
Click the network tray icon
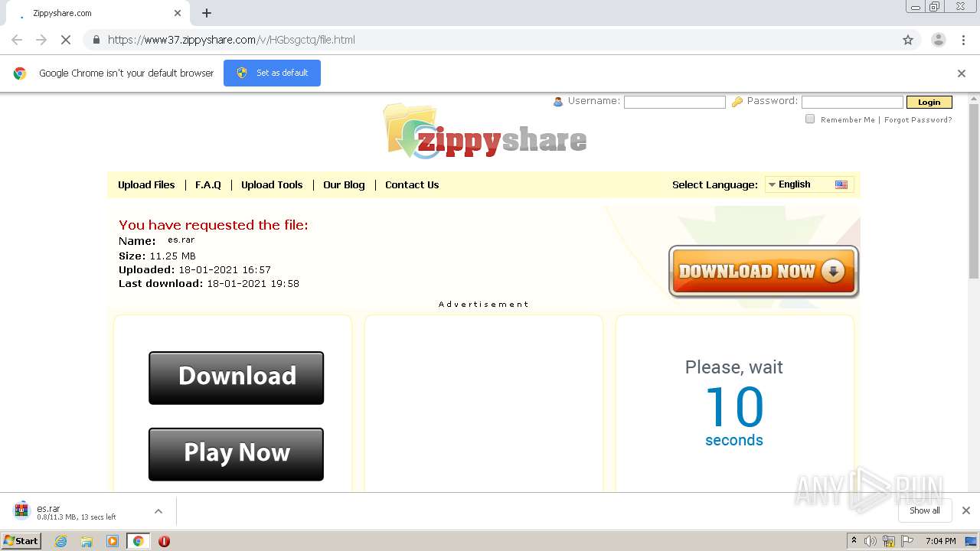click(889, 541)
